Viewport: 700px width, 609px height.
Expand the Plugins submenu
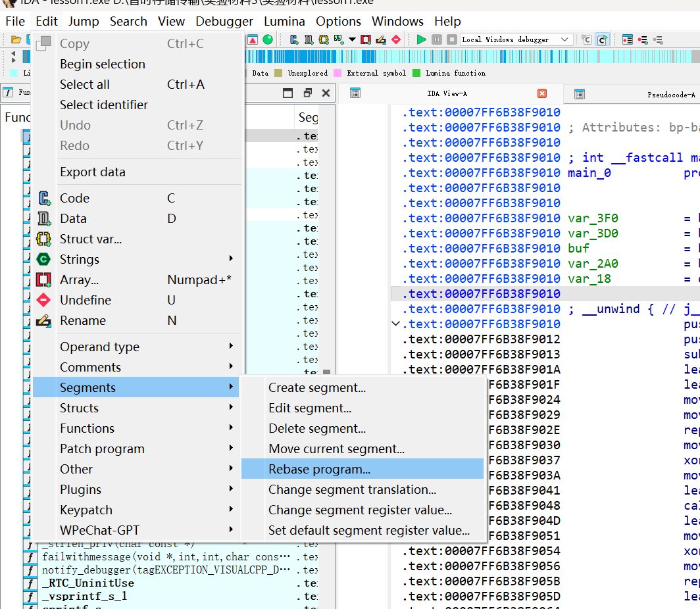coord(136,489)
